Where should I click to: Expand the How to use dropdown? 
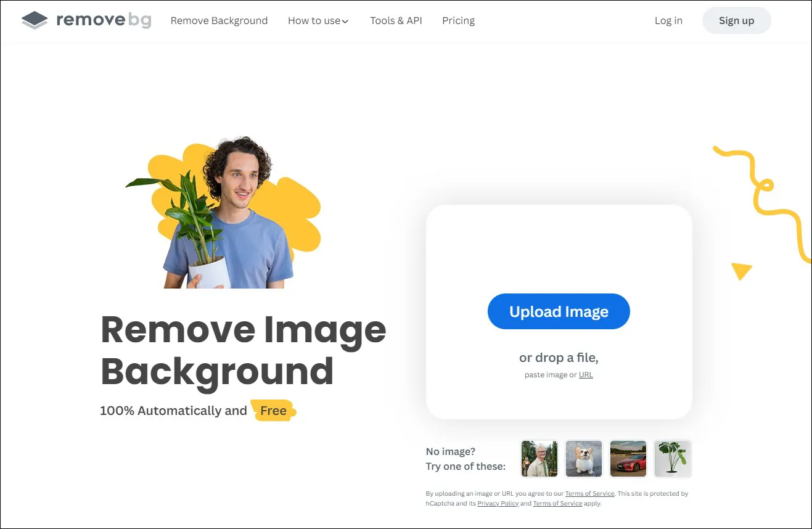318,20
